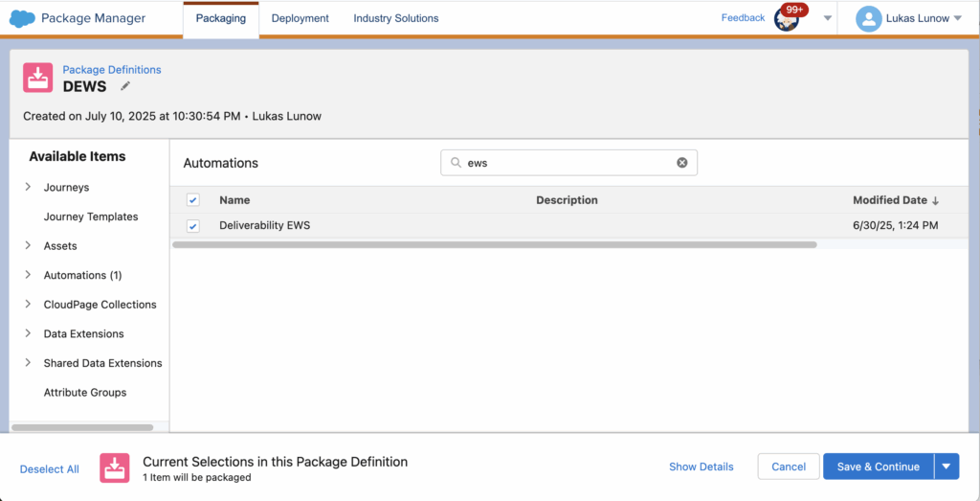Click the horizontal scrollbar under the table
This screenshot has height=501, width=980.
coord(495,244)
